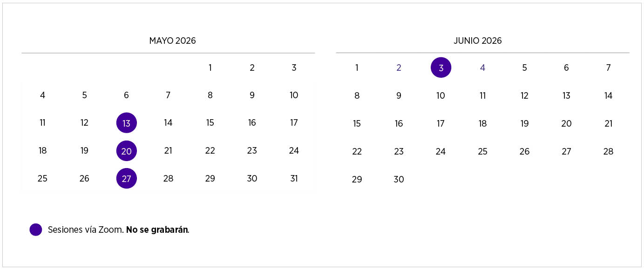The image size is (644, 270).
Task: Select May 6 in the calendar
Action: click(126, 95)
